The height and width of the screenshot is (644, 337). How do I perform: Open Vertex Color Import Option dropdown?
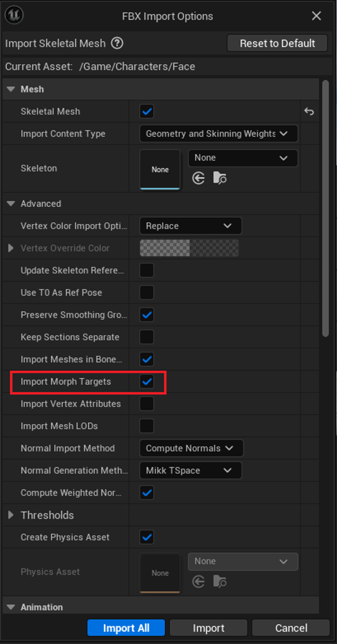(190, 226)
